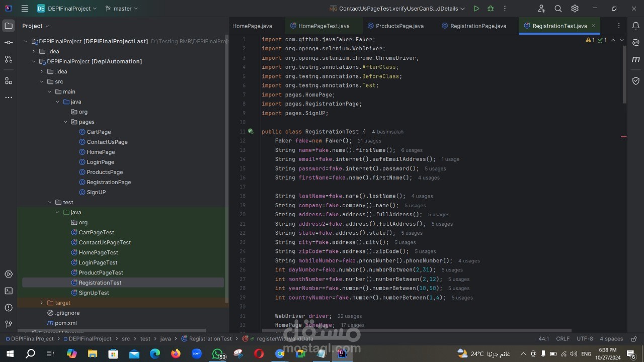Run tests with the green Run button
The image size is (644, 362).
(x=476, y=9)
